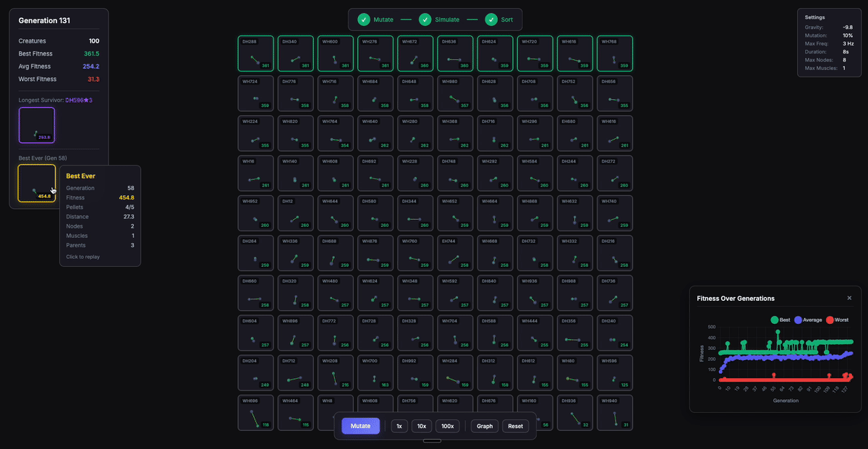Click the Mutate step checkmark icon

(365, 20)
